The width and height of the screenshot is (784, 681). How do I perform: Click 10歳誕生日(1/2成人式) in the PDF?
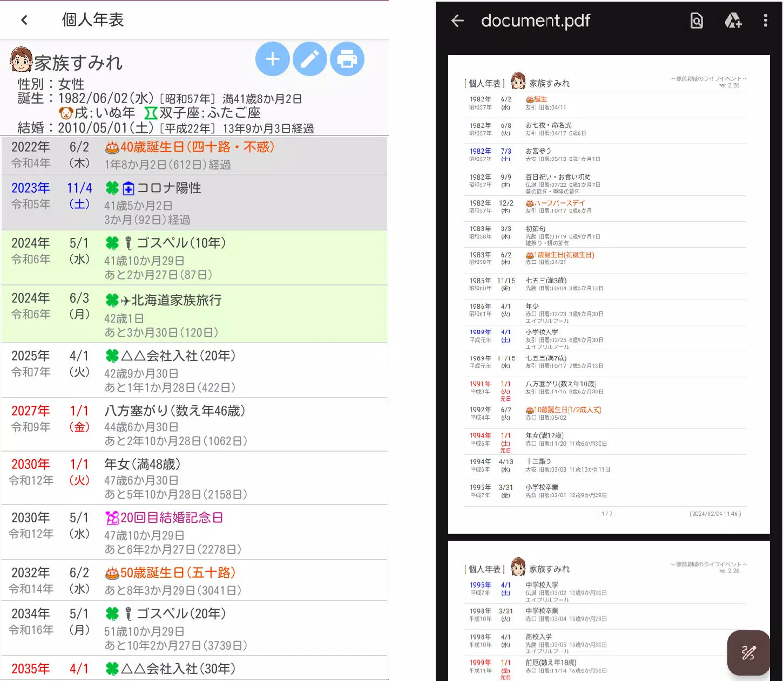[568, 410]
